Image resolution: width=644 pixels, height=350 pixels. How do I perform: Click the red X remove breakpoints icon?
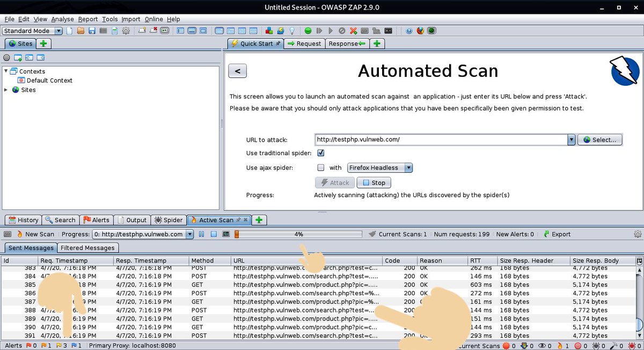coord(354,31)
